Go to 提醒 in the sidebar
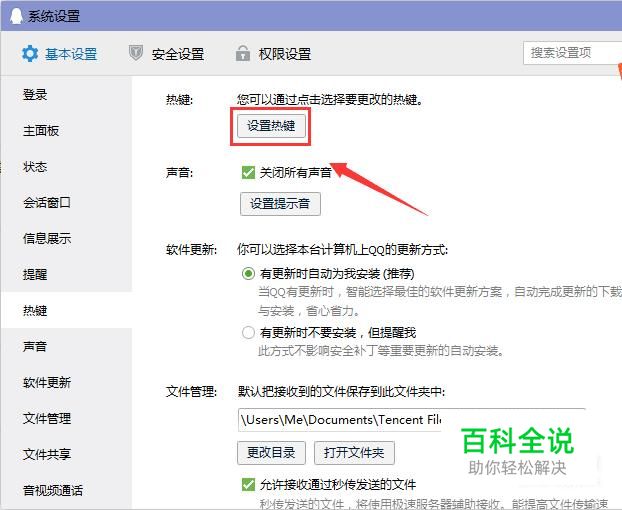 tap(35, 274)
